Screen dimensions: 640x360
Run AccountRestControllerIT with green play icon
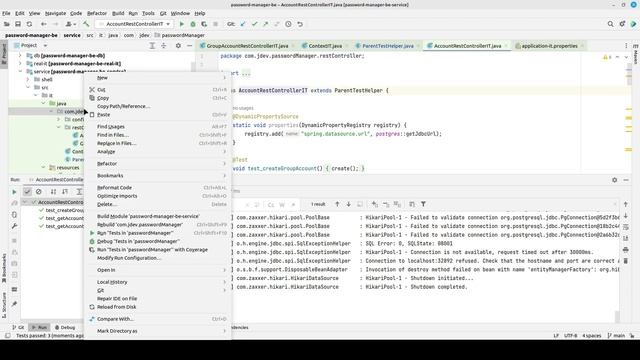pyautogui.click(x=182, y=24)
